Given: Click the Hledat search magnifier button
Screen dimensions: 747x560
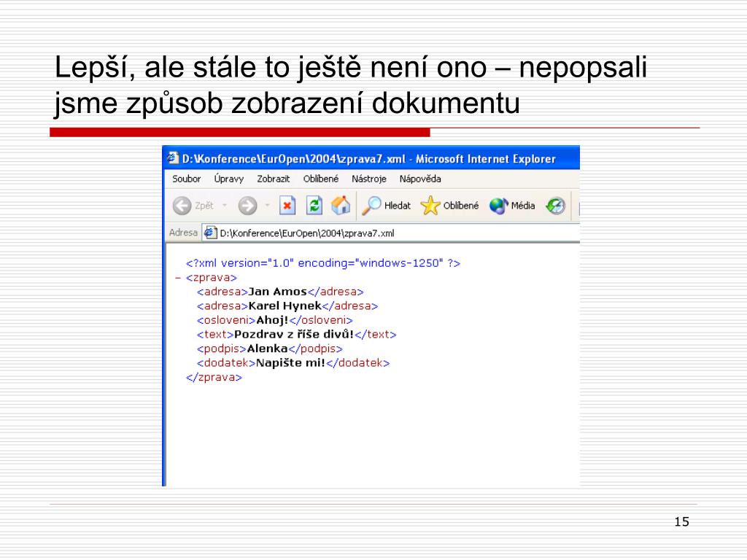Looking at the screenshot, I should [386, 206].
